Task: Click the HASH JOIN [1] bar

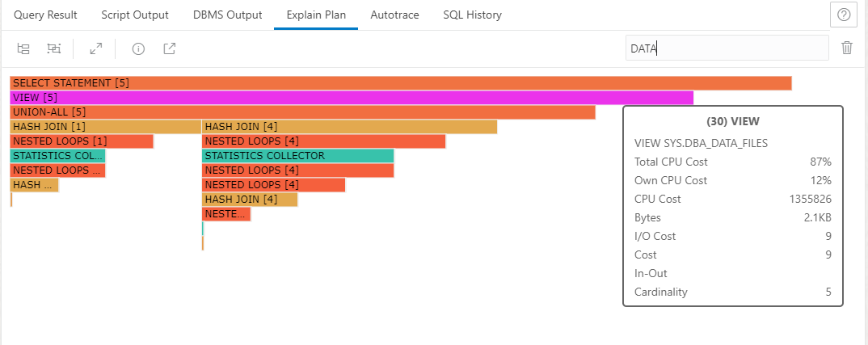Action: (x=105, y=126)
